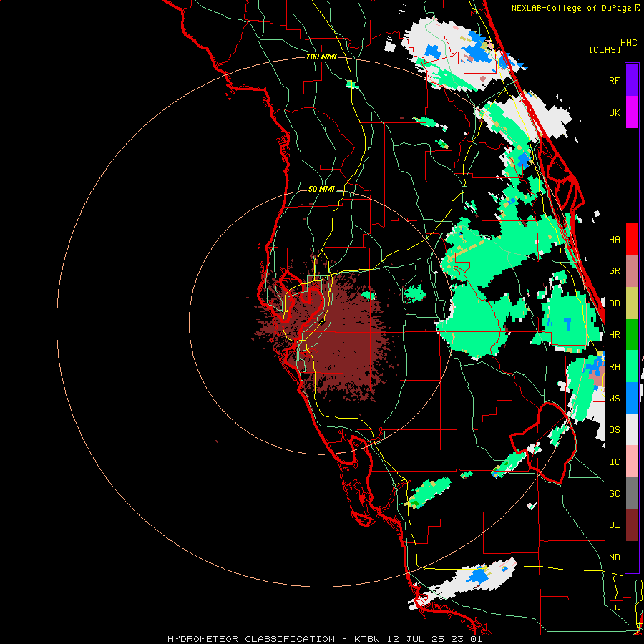Screen dimensions: 644x644
Task: Select the 'GC' legend label
Action: 614,493
